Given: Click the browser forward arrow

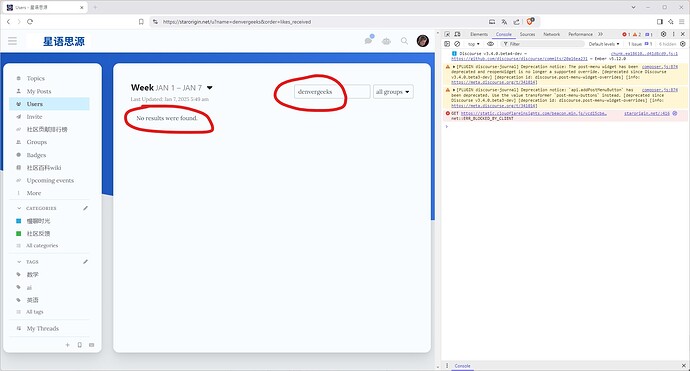Looking at the screenshot, I should click(19, 22).
